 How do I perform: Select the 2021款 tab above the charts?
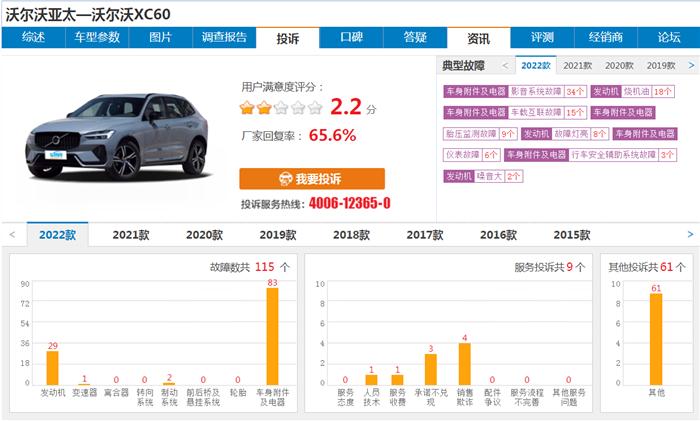131,235
